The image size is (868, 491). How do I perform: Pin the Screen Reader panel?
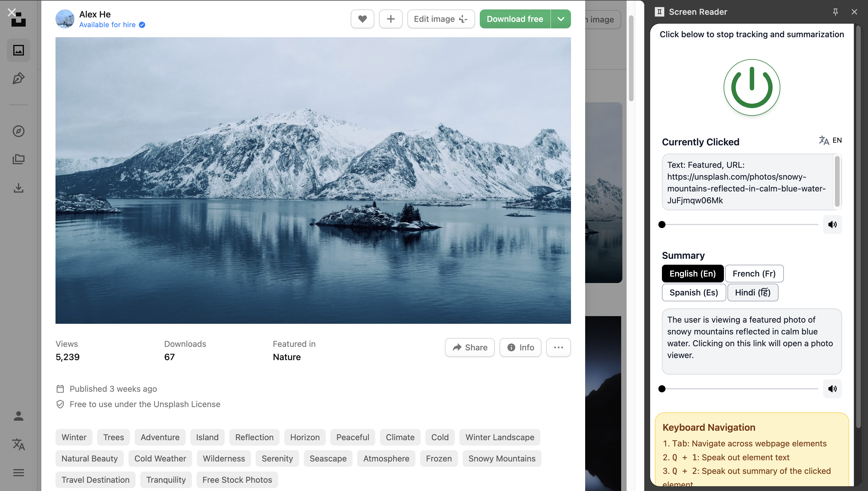(x=835, y=12)
